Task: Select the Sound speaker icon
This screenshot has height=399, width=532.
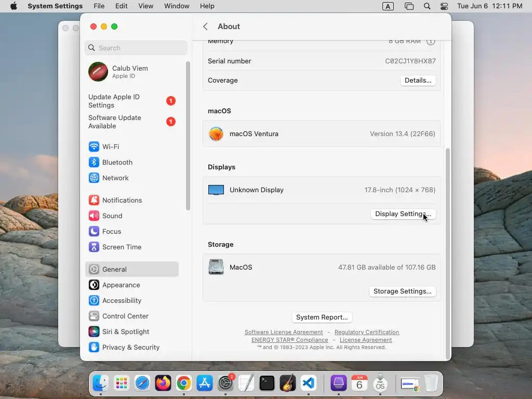Action: pyautogui.click(x=94, y=216)
